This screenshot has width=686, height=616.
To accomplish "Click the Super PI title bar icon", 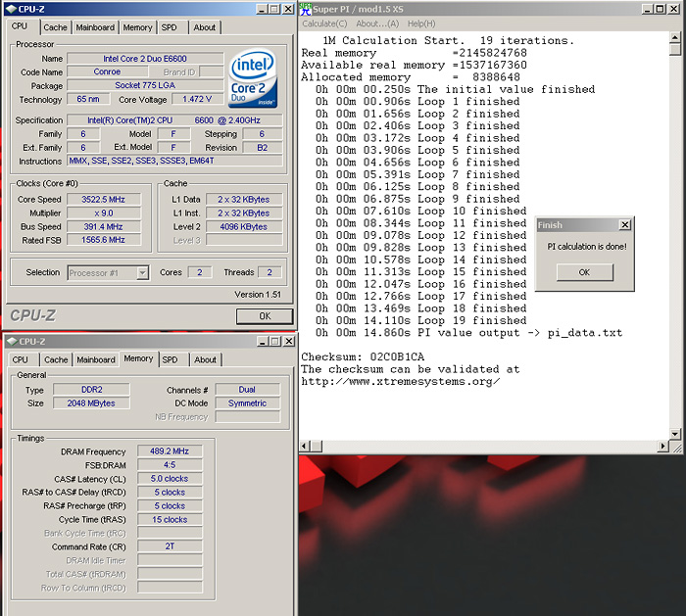I will pyautogui.click(x=306, y=9).
